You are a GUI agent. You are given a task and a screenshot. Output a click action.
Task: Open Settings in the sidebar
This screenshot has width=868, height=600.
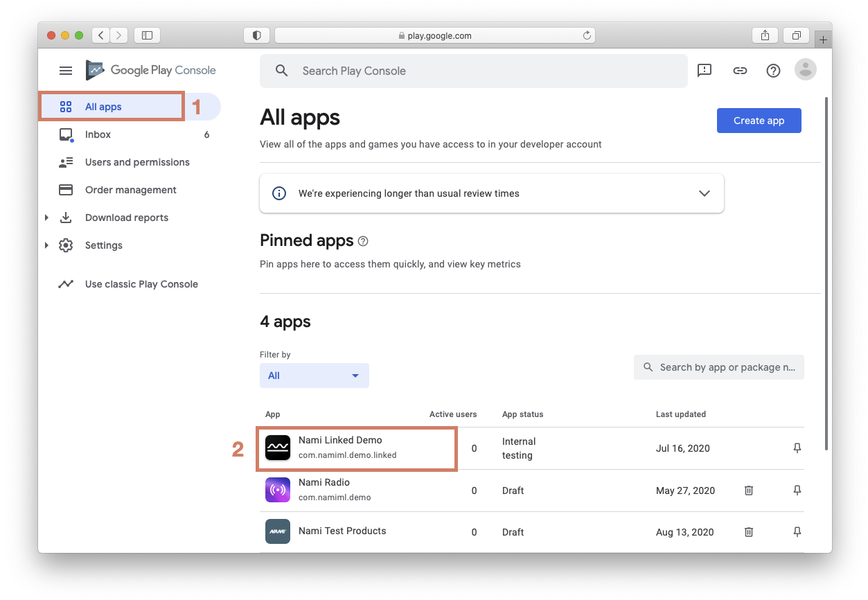[x=130, y=245]
